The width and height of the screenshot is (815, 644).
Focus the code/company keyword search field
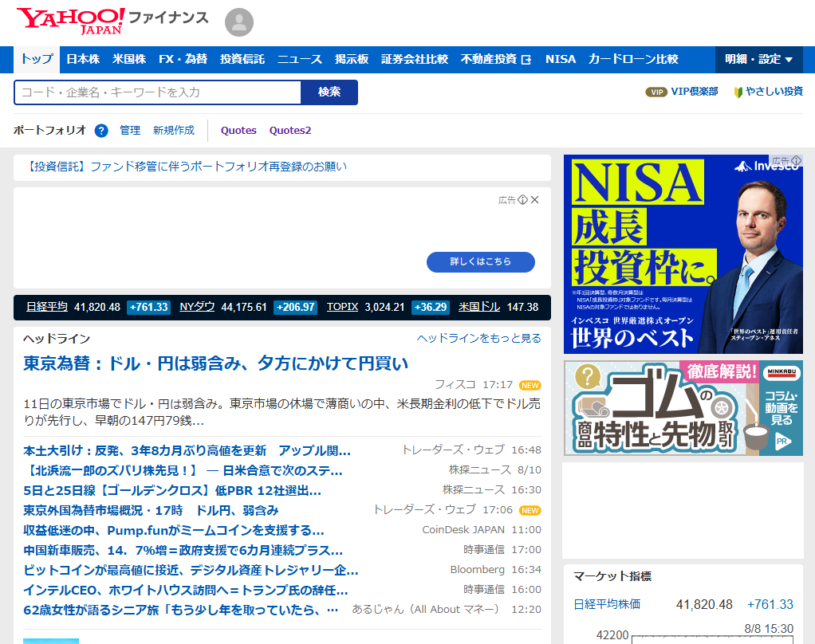pyautogui.click(x=157, y=92)
